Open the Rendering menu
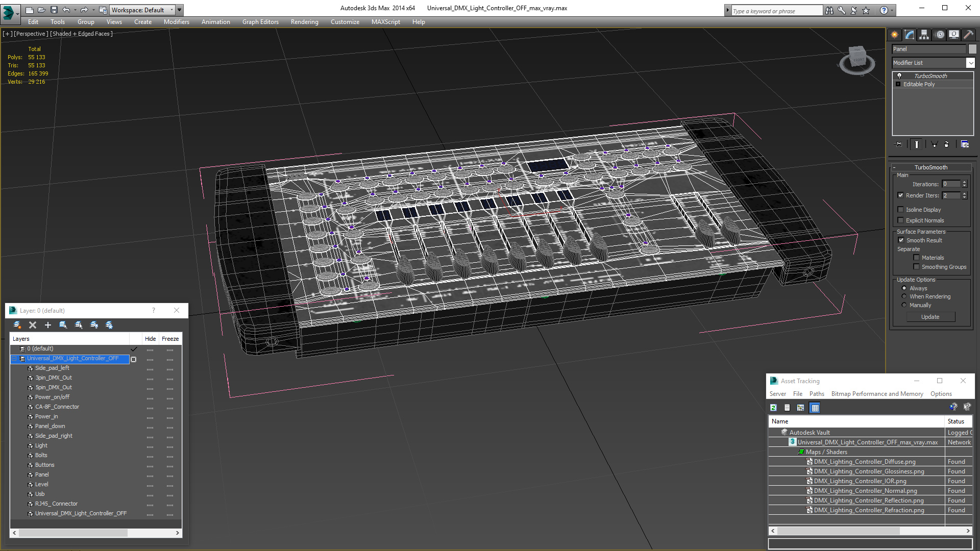This screenshot has height=551, width=980. [304, 22]
